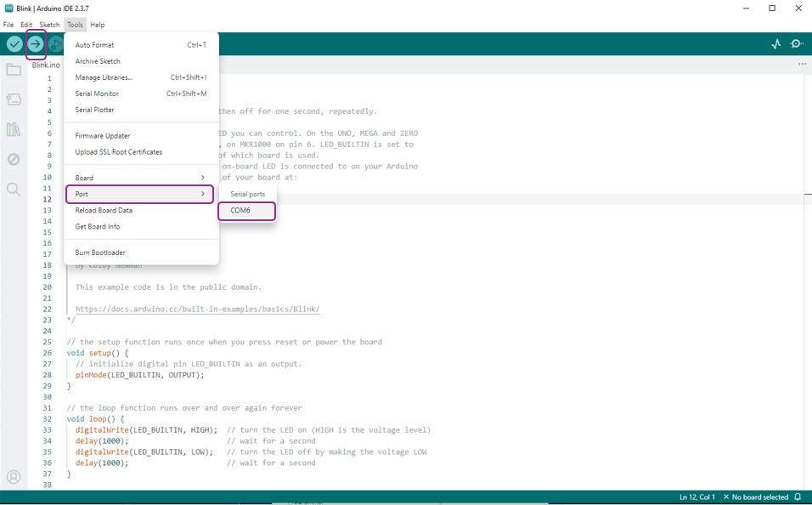Click 'This example code is in the public domain.'
The image size is (812, 505).
click(168, 287)
